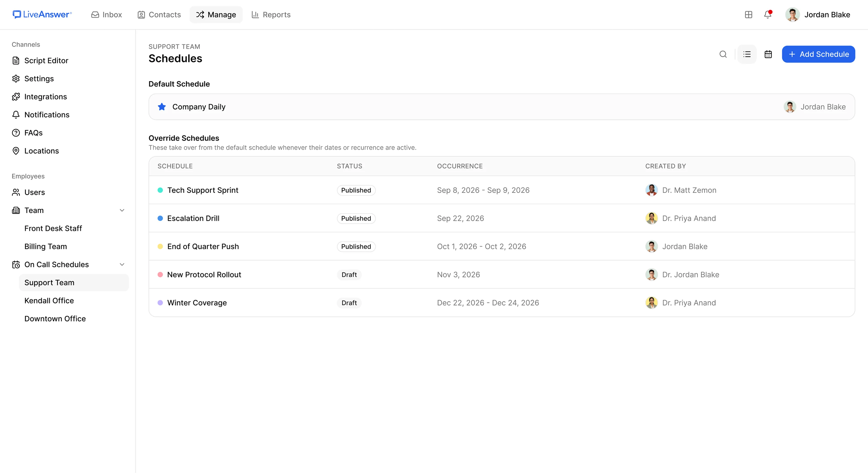868x473 pixels.
Task: Click Jordan Blake avatar on End of Quarter Push
Action: [x=651, y=247]
